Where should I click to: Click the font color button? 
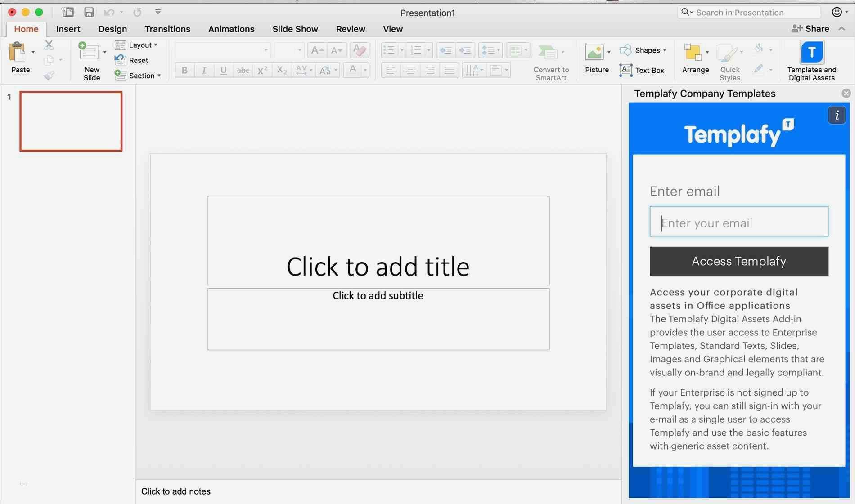(353, 70)
